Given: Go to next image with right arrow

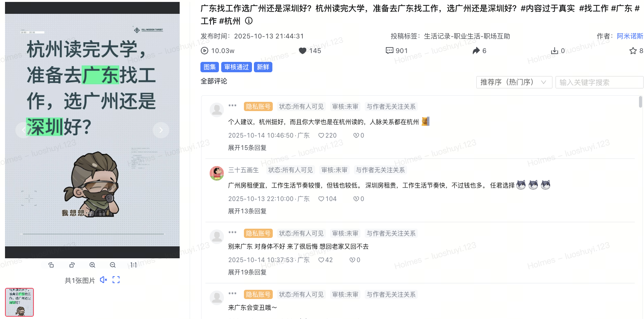Looking at the screenshot, I should tap(161, 130).
